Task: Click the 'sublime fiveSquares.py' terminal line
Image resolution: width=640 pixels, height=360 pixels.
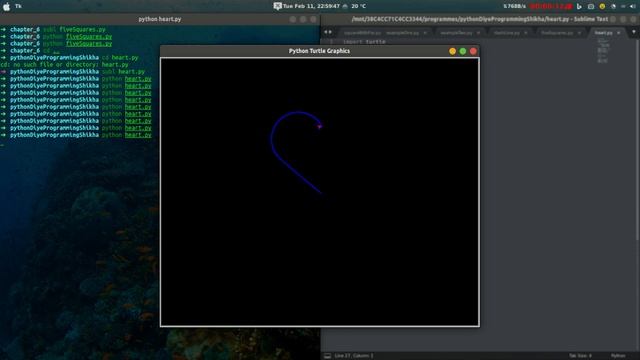Action: coord(53,29)
